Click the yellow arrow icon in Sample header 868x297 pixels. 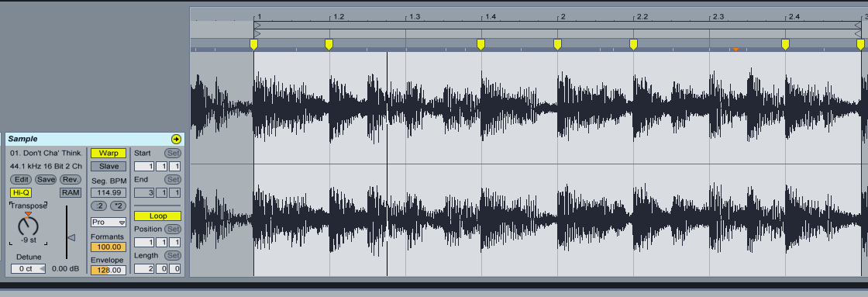[x=176, y=139]
